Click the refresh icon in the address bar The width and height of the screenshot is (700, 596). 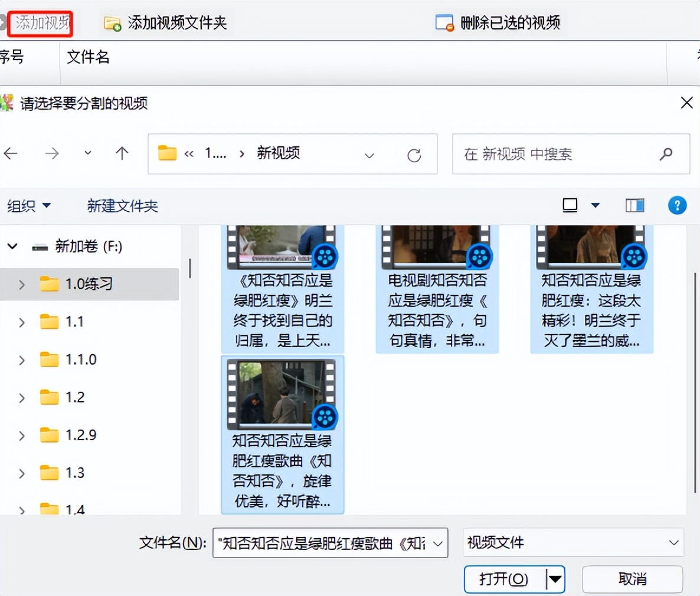[x=415, y=154]
